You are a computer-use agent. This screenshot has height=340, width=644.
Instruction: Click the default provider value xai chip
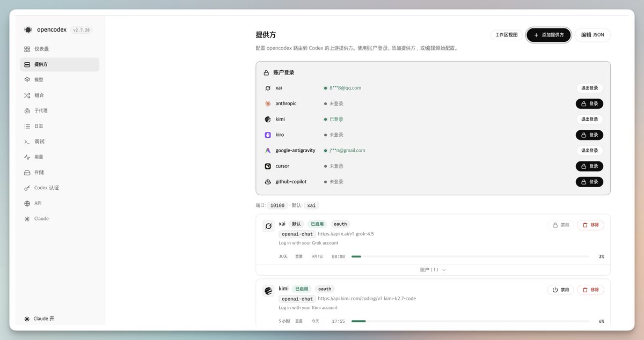pos(311,205)
